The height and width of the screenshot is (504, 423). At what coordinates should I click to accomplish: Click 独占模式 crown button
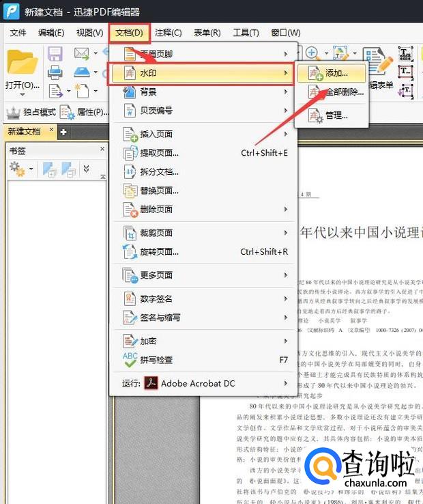31,112
